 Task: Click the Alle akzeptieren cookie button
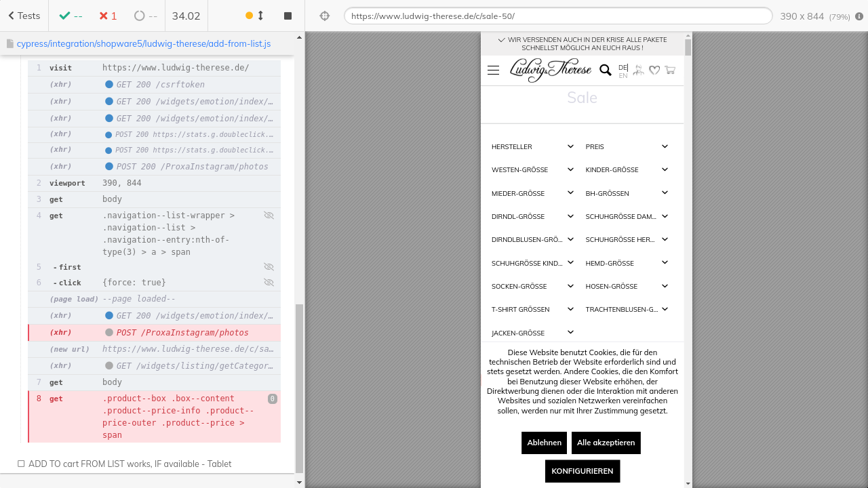(x=606, y=443)
